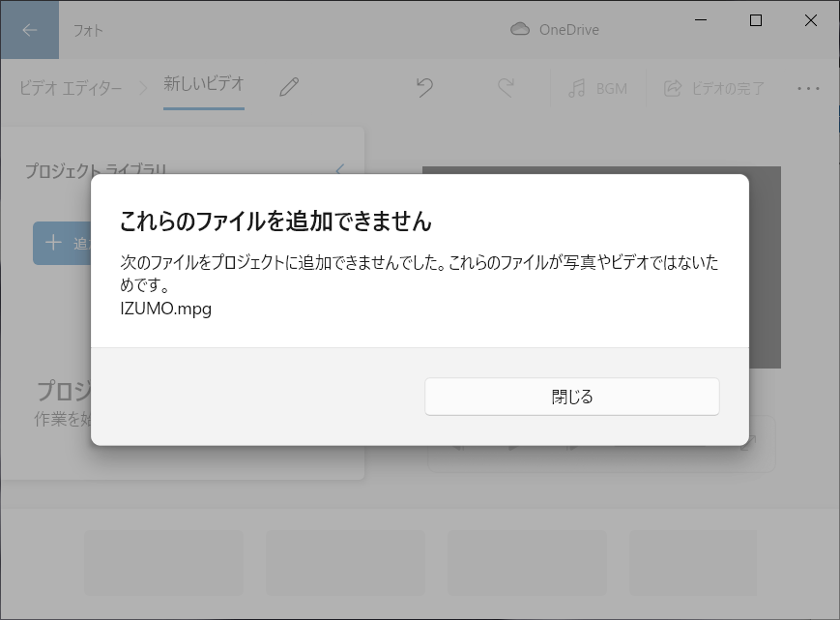Viewport: 840px width, 620px height.
Task: Click the dialog title これらのファイルを追加できません
Action: click(275, 221)
